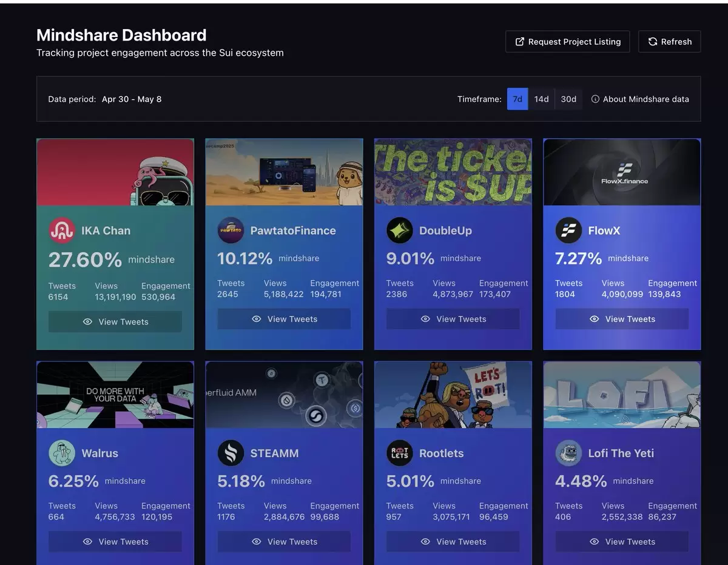The image size is (728, 565).
Task: Refresh the Mindshare Dashboard
Action: pos(670,42)
